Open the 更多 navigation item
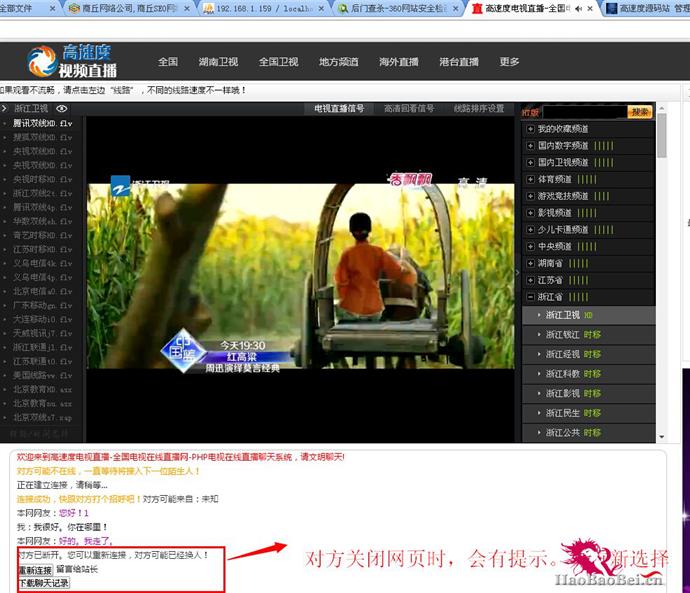Image resolution: width=690 pixels, height=593 pixels. 509,62
